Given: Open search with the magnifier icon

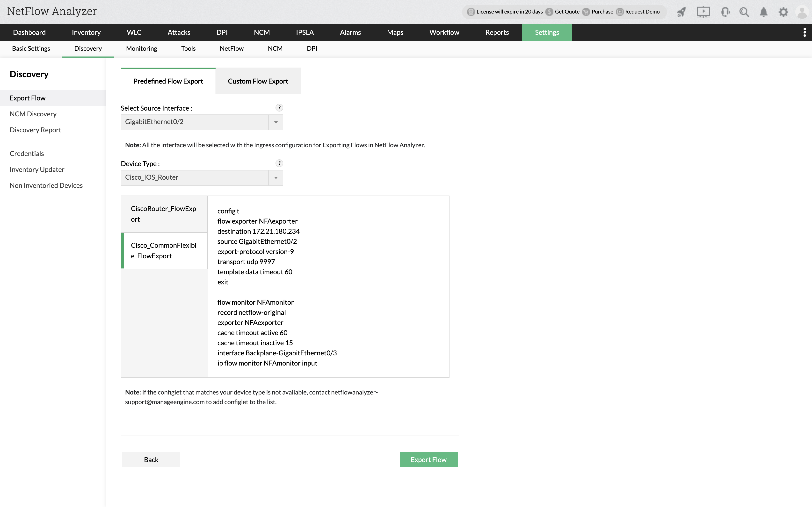Looking at the screenshot, I should click(x=744, y=12).
